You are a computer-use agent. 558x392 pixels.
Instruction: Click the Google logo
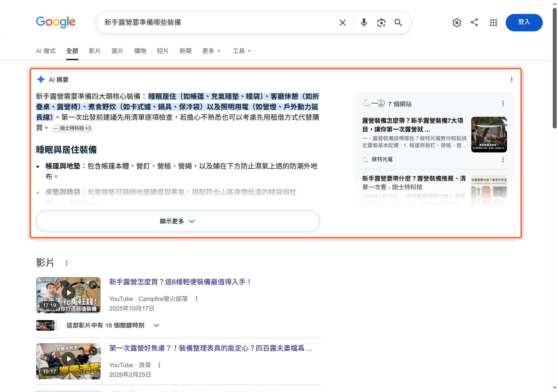[x=56, y=22]
